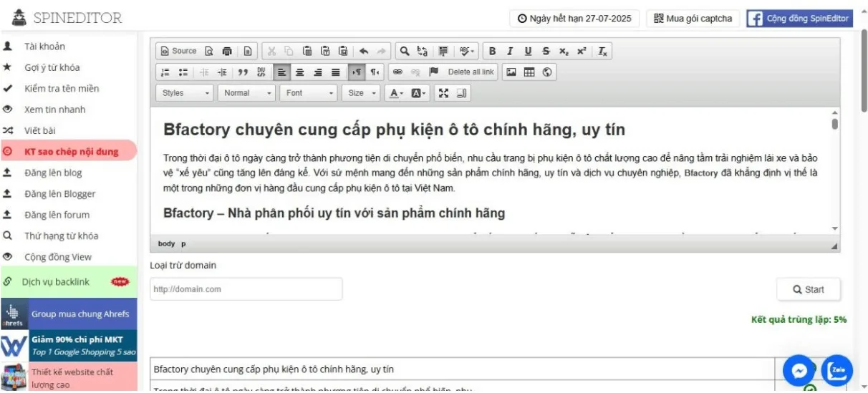This screenshot has width=868, height=393.
Task: Click the Undo arrow icon
Action: [x=363, y=51]
